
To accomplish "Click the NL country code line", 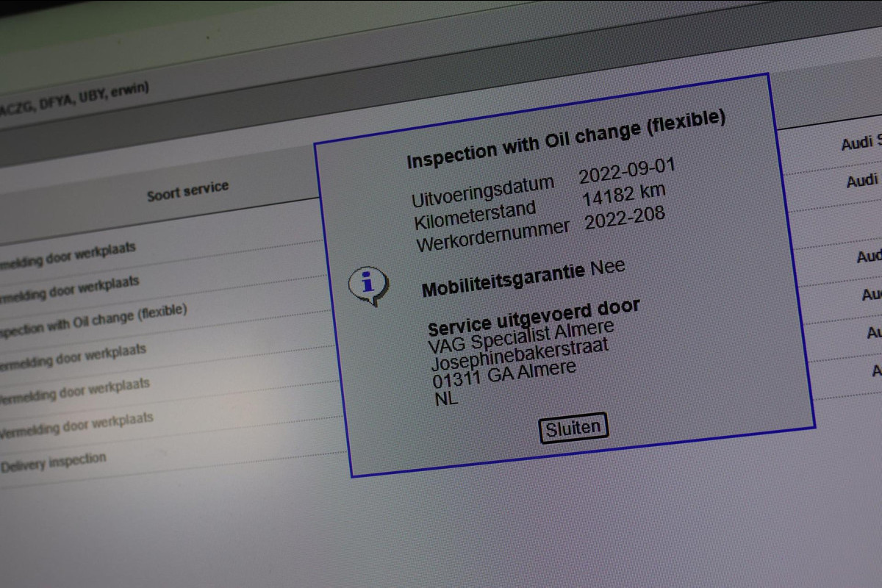I will (x=446, y=399).
